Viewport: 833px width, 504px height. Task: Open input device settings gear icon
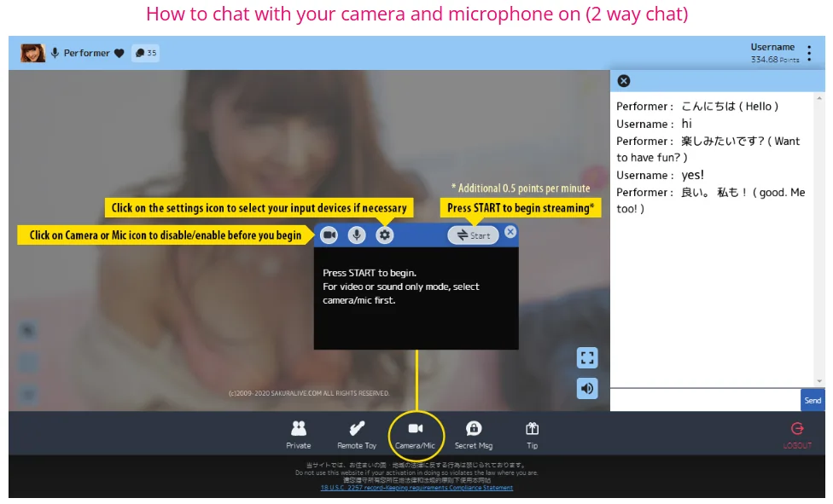384,235
